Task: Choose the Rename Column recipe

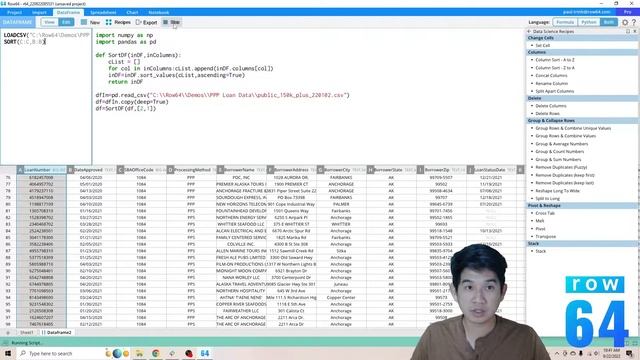Action: [x=551, y=83]
